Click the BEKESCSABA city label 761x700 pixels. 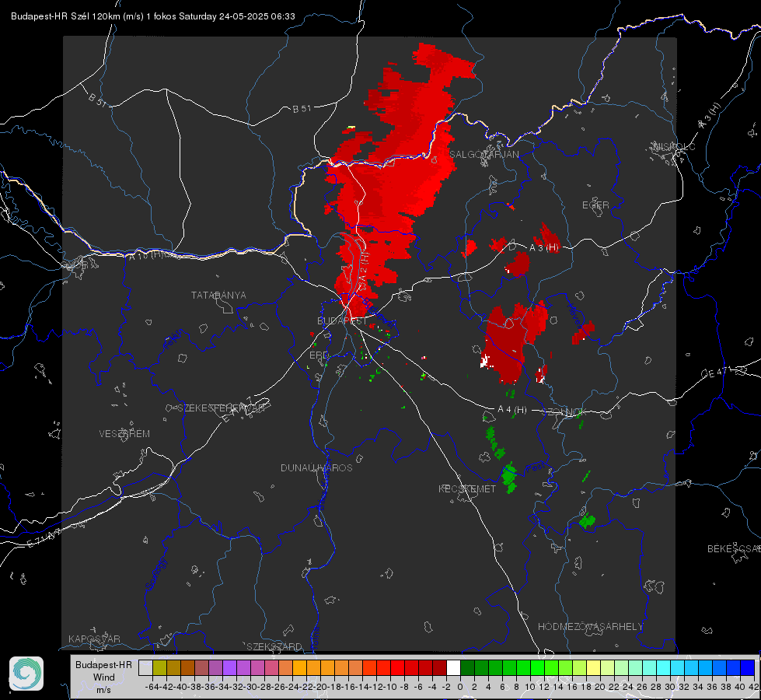tap(734, 549)
